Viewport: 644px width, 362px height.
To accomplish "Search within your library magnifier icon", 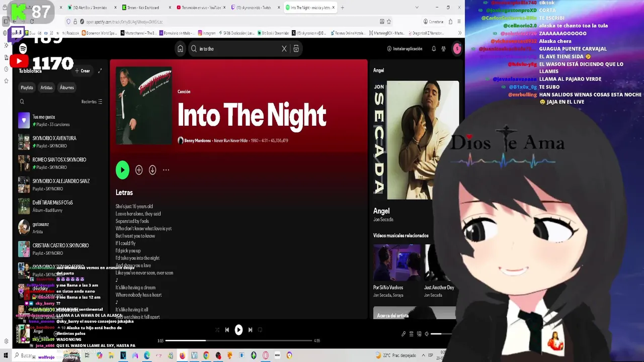I will (22, 102).
